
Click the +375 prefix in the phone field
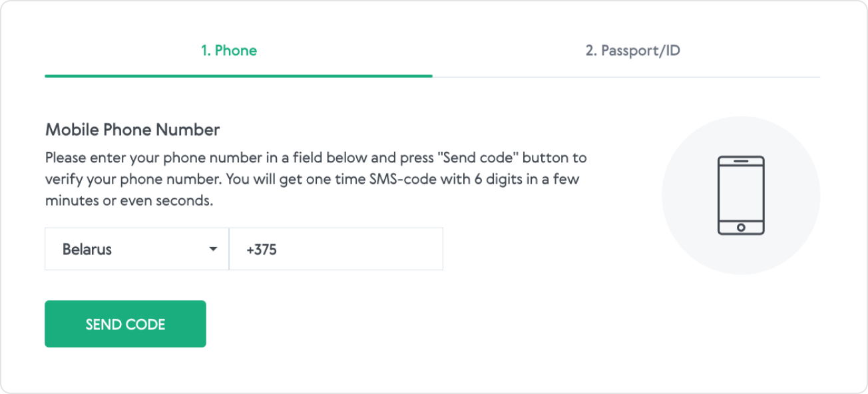[262, 250]
